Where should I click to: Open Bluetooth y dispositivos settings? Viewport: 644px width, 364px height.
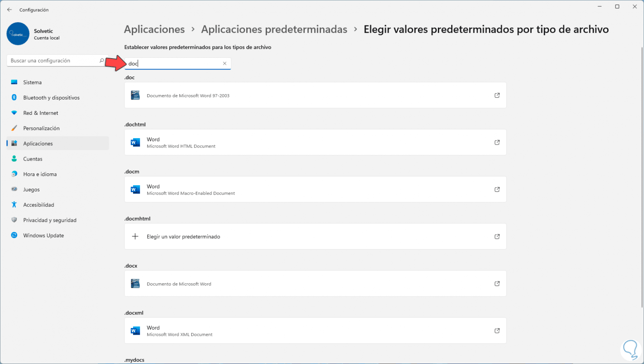pyautogui.click(x=58, y=98)
